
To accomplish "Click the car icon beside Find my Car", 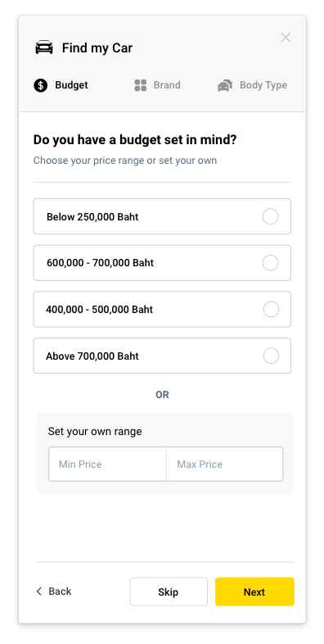I will (x=44, y=48).
